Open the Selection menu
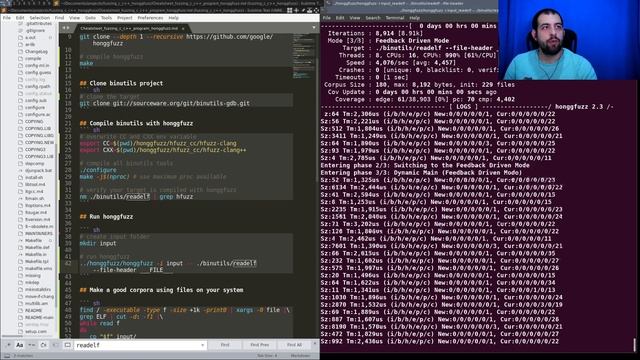The width and height of the screenshot is (640, 360). point(40,18)
